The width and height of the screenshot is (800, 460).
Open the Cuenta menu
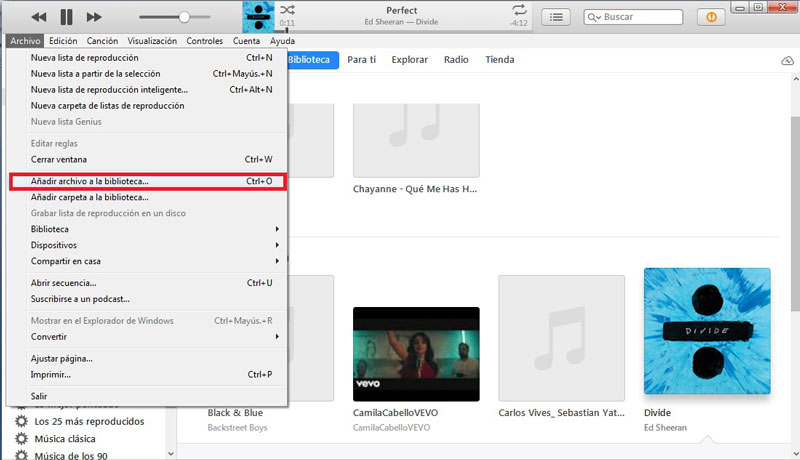pyautogui.click(x=246, y=41)
